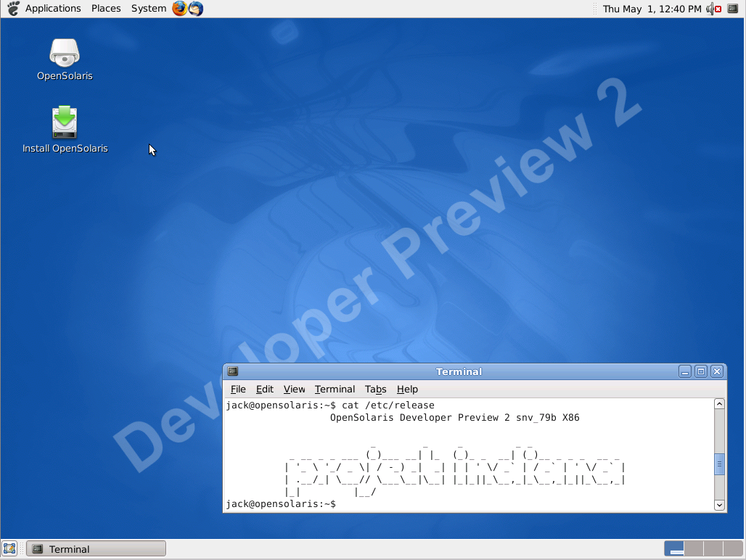
Task: Click the 'OpenSolaris' desktop icon label
Action: click(x=65, y=75)
